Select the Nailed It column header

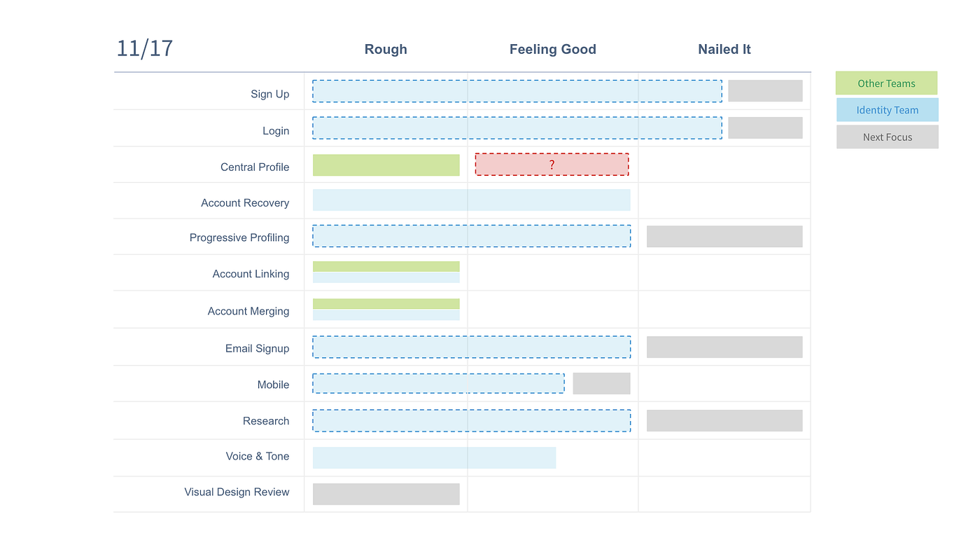pos(724,49)
